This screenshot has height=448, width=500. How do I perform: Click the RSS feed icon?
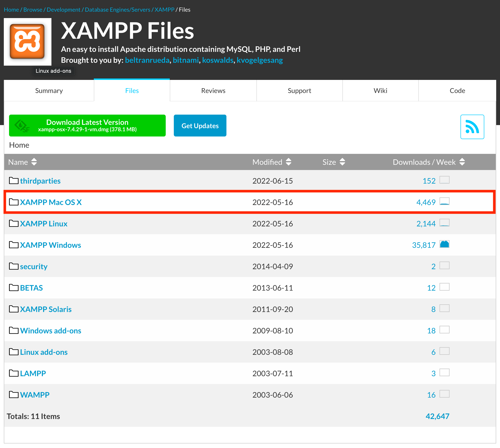(x=472, y=127)
